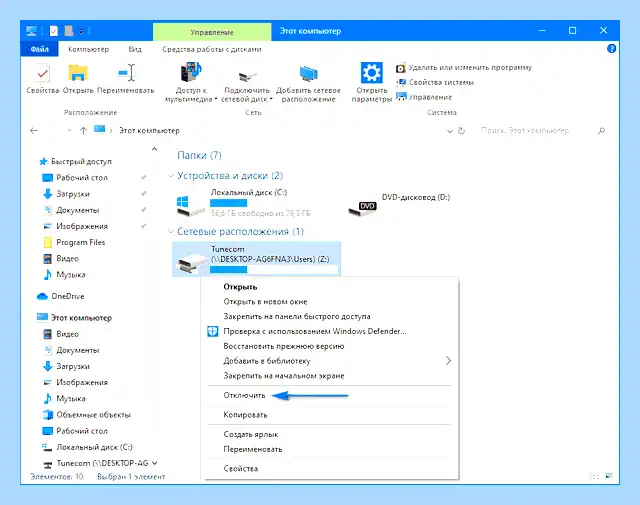
Task: Choose Закрепить на панели быстрого доступа
Action: click(x=297, y=316)
